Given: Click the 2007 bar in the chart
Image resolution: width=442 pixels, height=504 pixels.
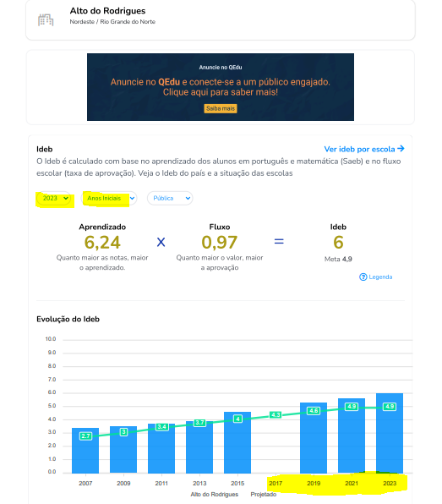Looking at the screenshot, I should point(85,451).
